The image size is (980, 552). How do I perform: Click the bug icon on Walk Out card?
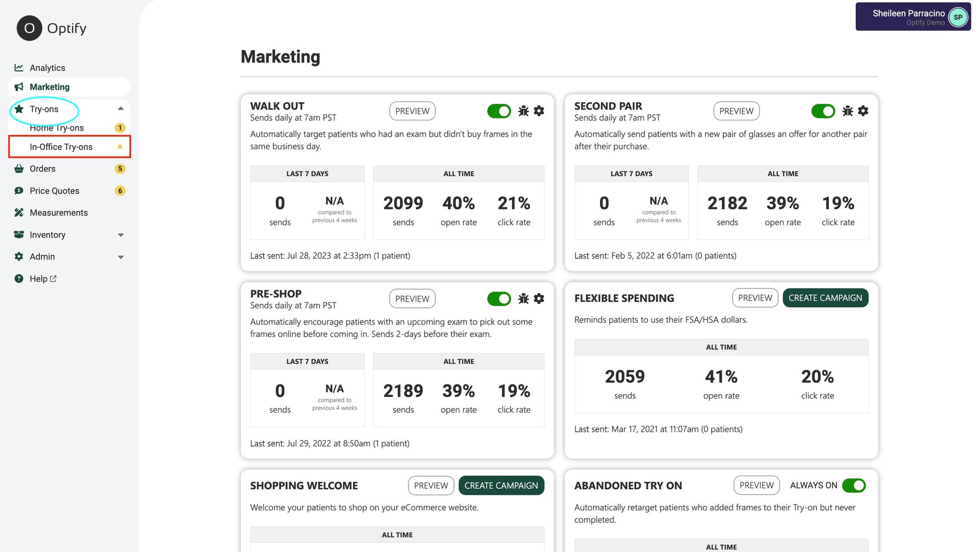[524, 111]
